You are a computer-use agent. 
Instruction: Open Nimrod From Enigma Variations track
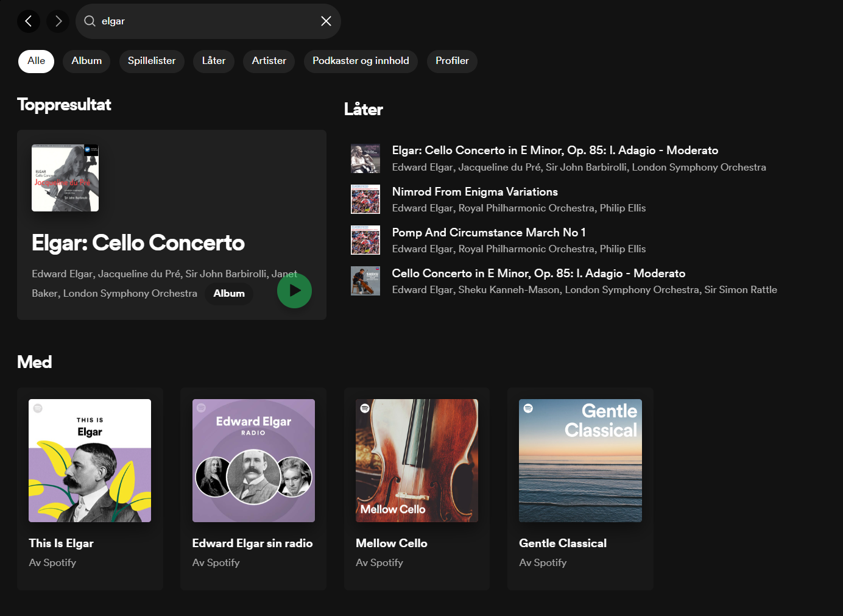click(474, 192)
